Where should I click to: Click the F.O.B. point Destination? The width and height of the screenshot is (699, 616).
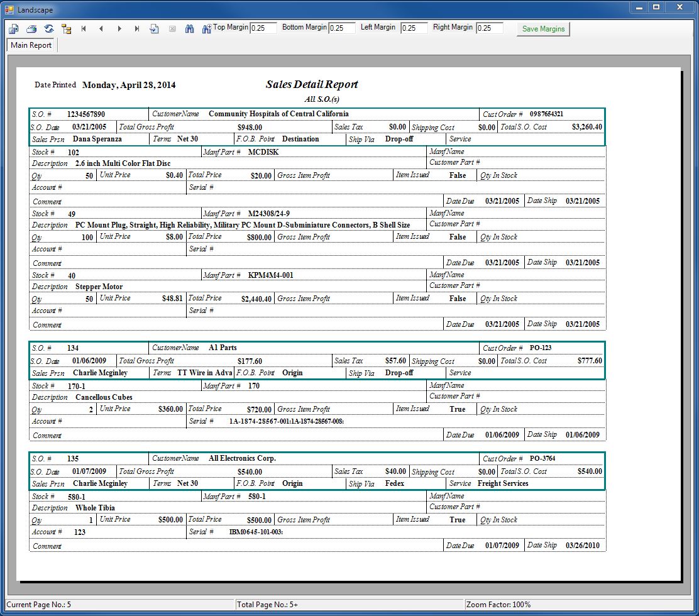tap(300, 139)
